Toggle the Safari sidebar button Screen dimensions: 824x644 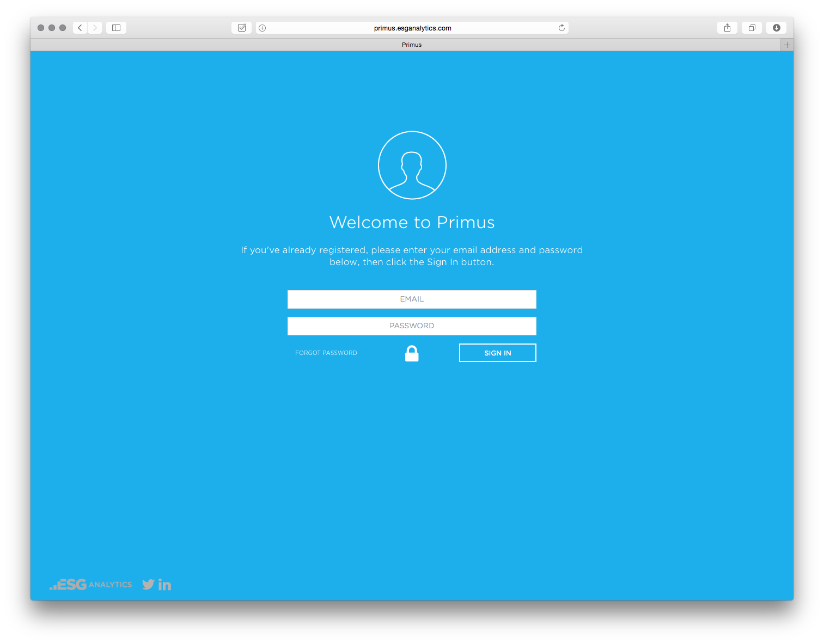(116, 28)
